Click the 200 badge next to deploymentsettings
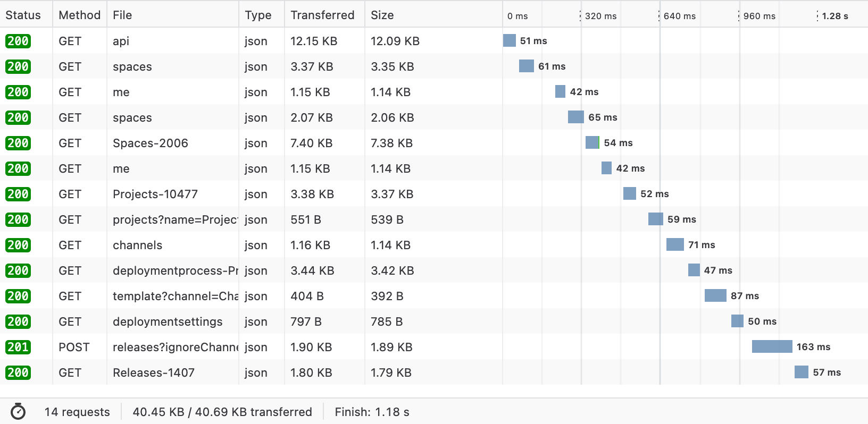Viewport: 868px width, 424px height. click(x=18, y=321)
